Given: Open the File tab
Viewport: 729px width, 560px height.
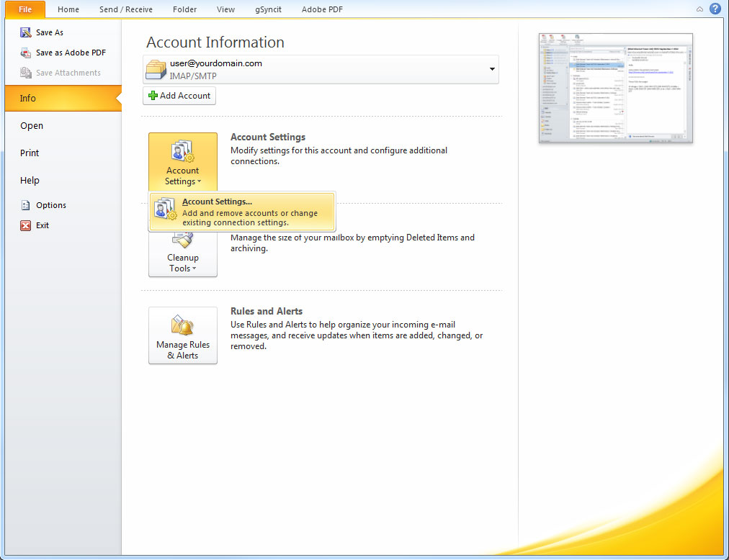Looking at the screenshot, I should coord(25,9).
